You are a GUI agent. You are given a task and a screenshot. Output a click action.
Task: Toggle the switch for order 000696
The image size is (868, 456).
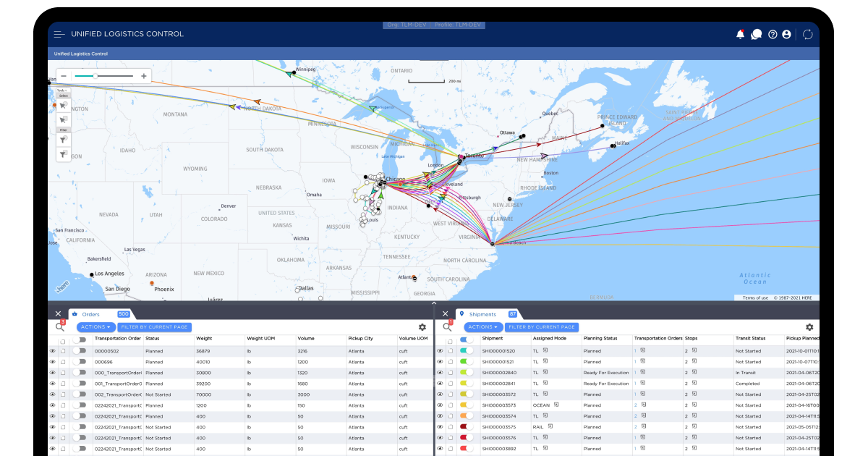point(79,361)
